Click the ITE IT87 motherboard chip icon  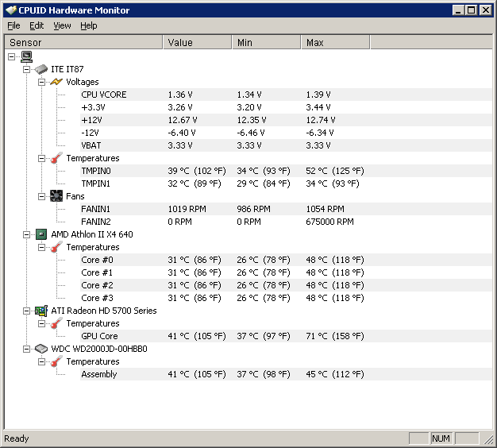(40, 69)
